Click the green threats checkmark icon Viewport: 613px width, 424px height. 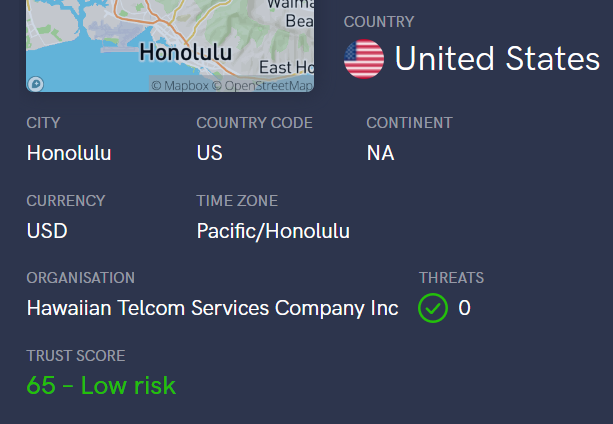pos(433,308)
